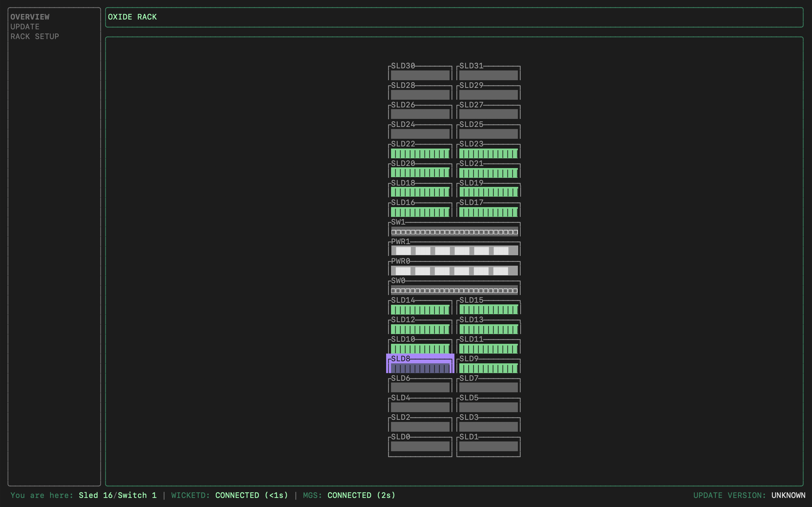
Task: Open the Overview menu item
Action: 30,17
